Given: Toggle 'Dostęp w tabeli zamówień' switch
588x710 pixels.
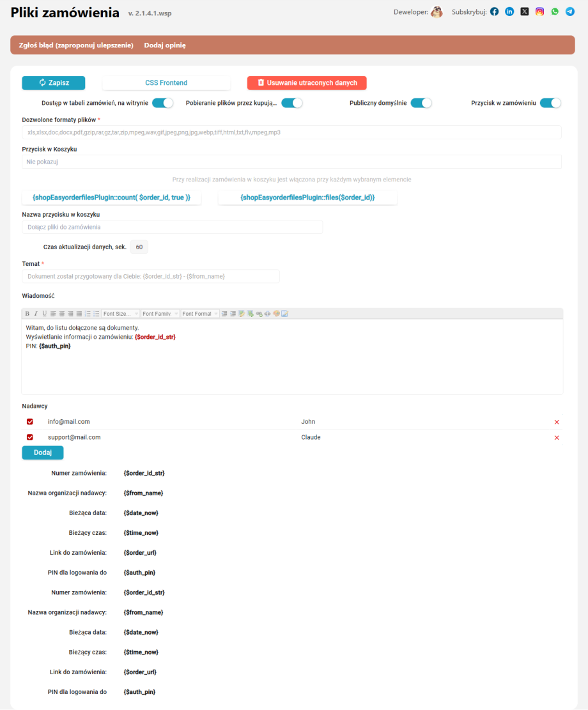Looking at the screenshot, I should click(x=162, y=103).
